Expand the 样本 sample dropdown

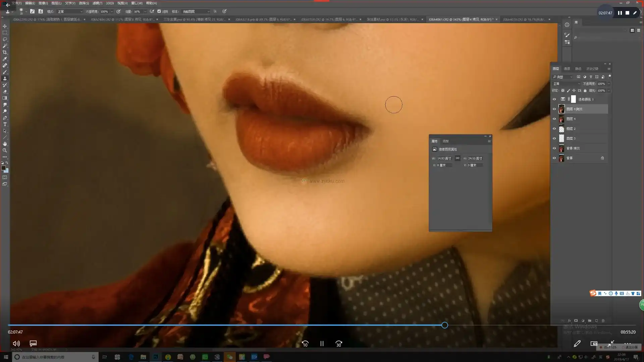pyautogui.click(x=196, y=11)
